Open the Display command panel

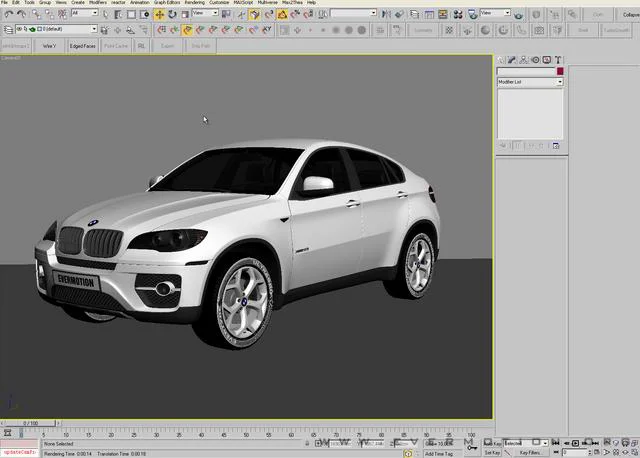pyautogui.click(x=547, y=60)
